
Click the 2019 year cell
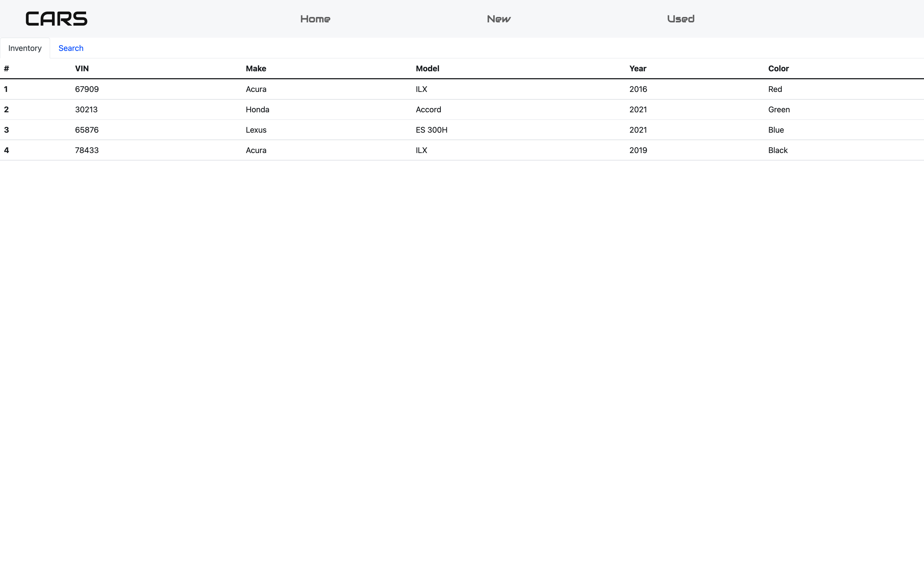(x=638, y=150)
